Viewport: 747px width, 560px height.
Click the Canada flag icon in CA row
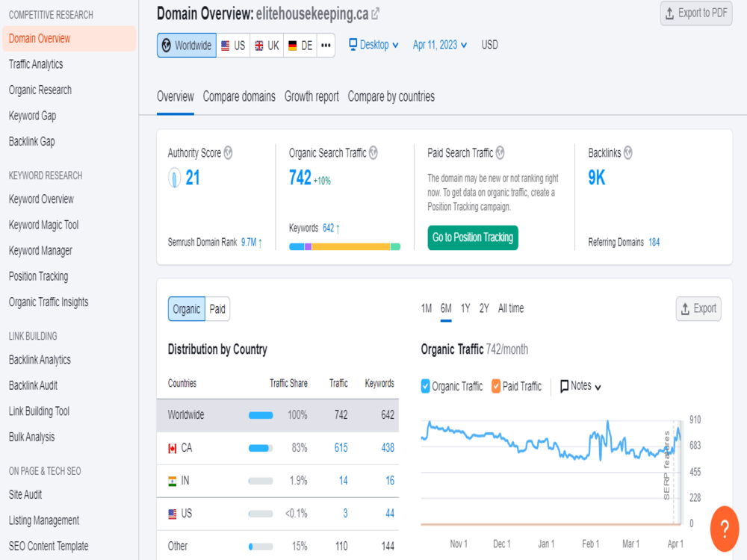pyautogui.click(x=173, y=448)
